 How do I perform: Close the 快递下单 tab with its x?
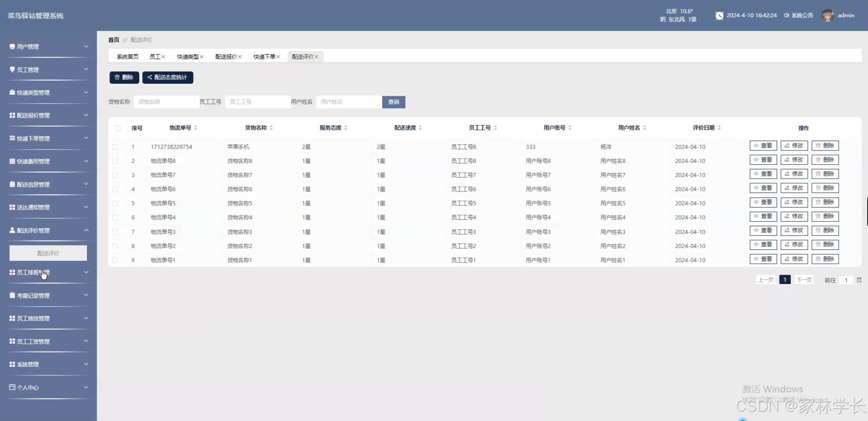click(278, 57)
